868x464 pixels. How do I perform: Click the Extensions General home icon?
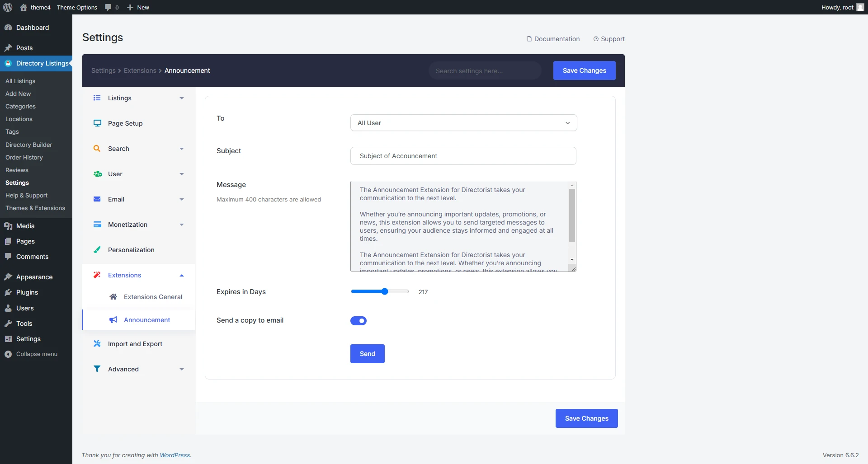tap(113, 297)
